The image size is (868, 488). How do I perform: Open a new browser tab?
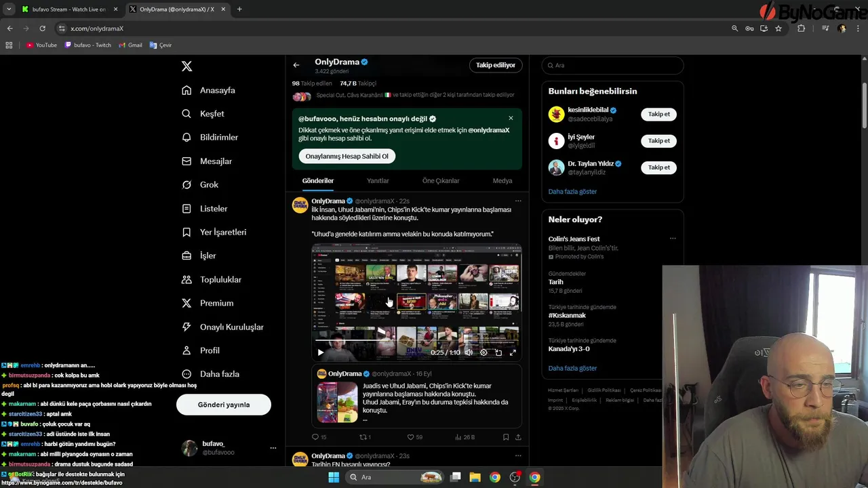coord(239,9)
